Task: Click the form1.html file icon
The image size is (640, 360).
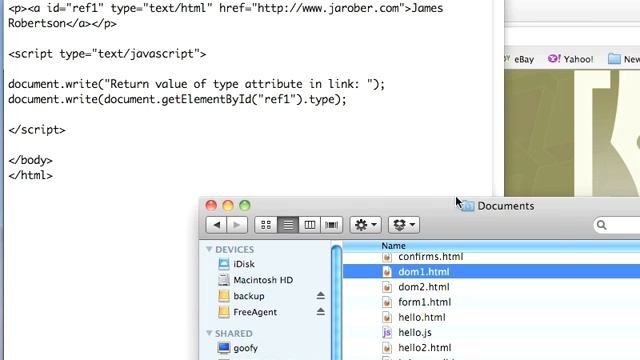Action: click(387, 302)
